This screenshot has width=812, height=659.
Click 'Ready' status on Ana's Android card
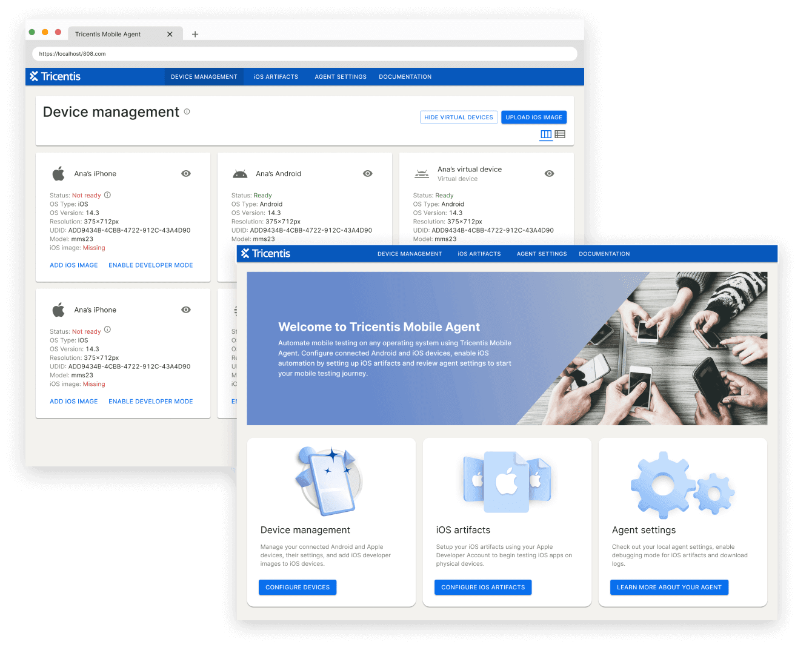coord(262,196)
